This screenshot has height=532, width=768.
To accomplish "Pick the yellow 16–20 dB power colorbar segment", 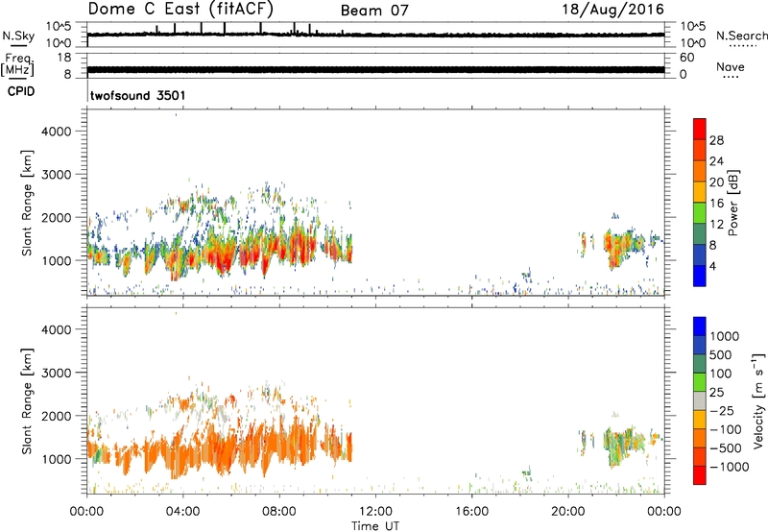I will (700, 192).
